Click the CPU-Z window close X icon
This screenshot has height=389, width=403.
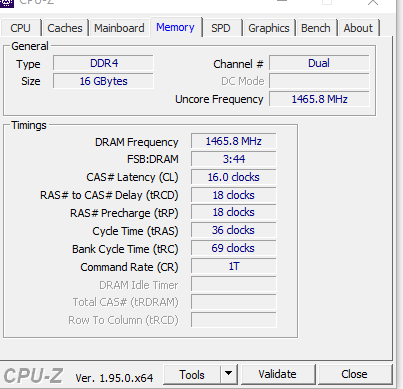point(373,3)
